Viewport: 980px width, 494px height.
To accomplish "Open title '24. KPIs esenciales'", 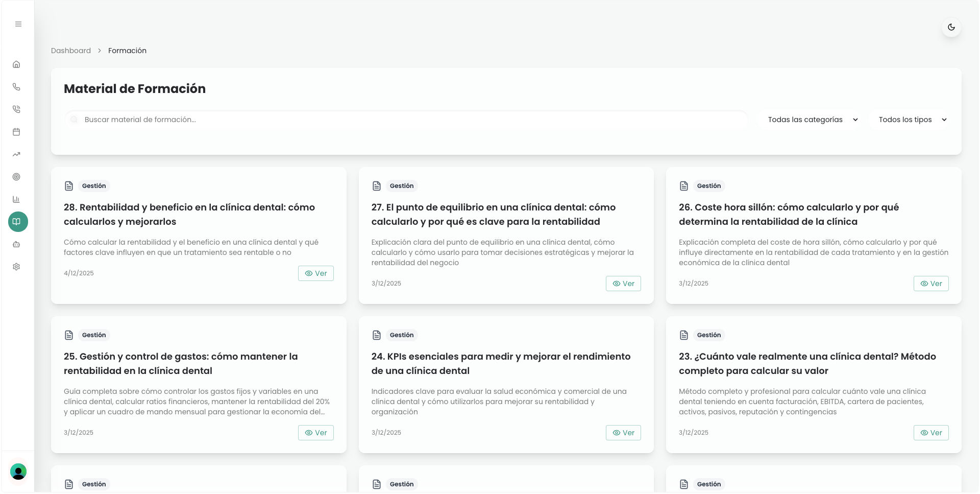I will tap(501, 364).
